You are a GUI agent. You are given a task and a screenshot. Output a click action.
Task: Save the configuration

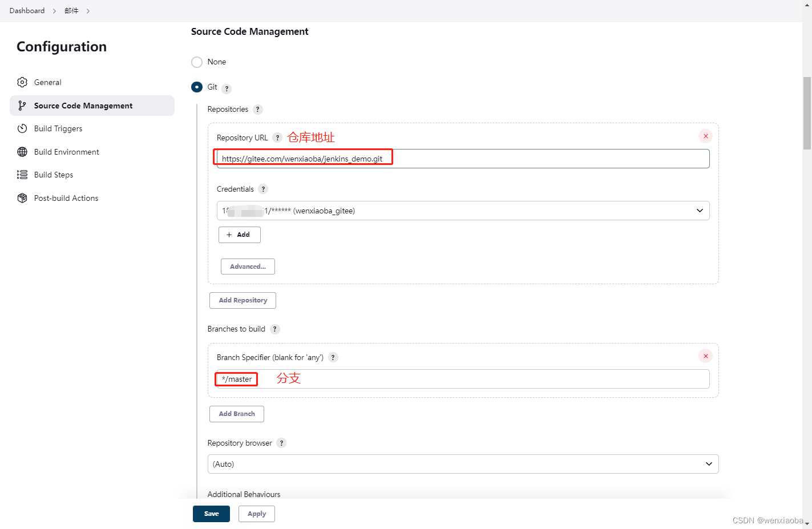click(x=211, y=514)
